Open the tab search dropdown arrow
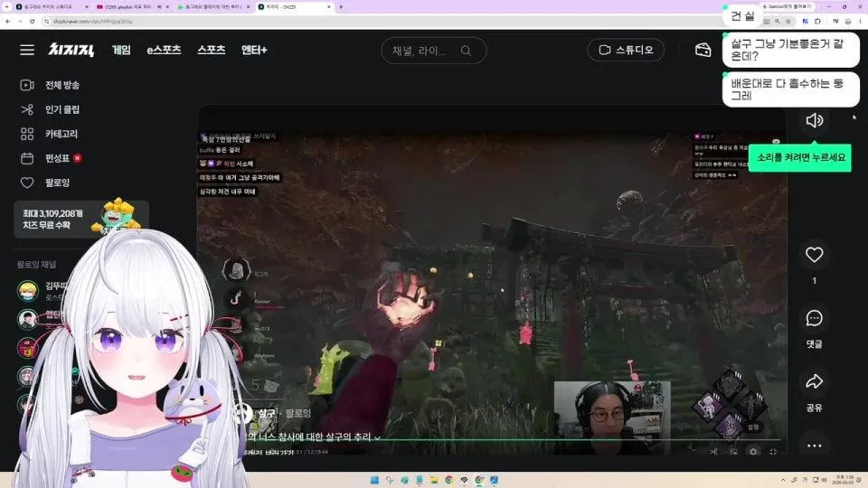Viewport: 868px width, 488px height. tap(6, 6)
